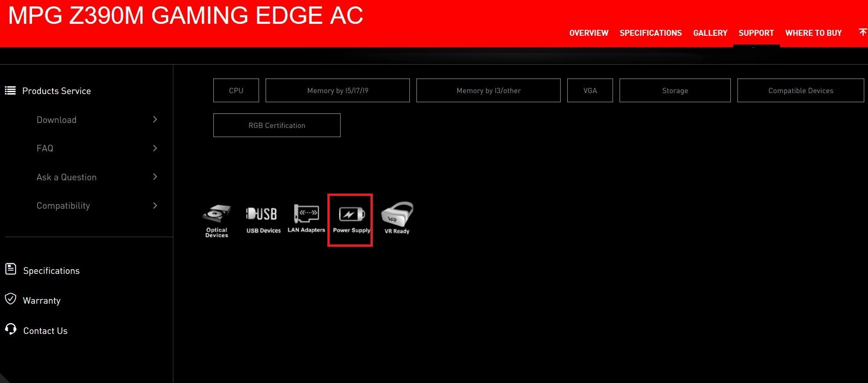
Task: Expand the Compatibility section arrow
Action: point(155,205)
